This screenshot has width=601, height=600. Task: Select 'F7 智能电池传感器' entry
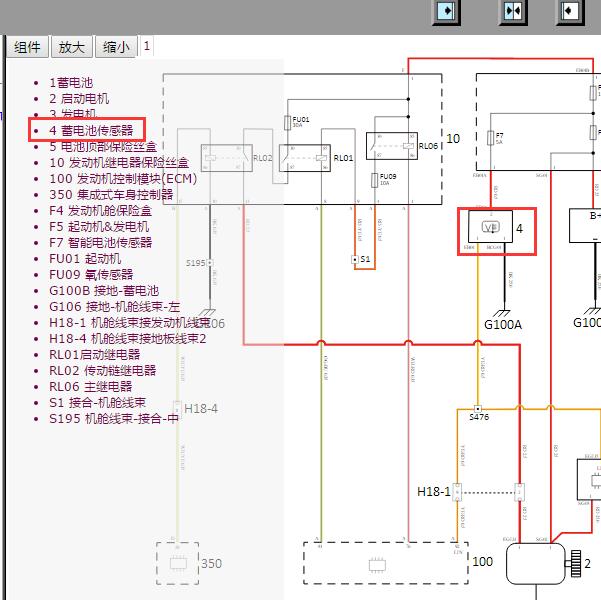[100, 242]
